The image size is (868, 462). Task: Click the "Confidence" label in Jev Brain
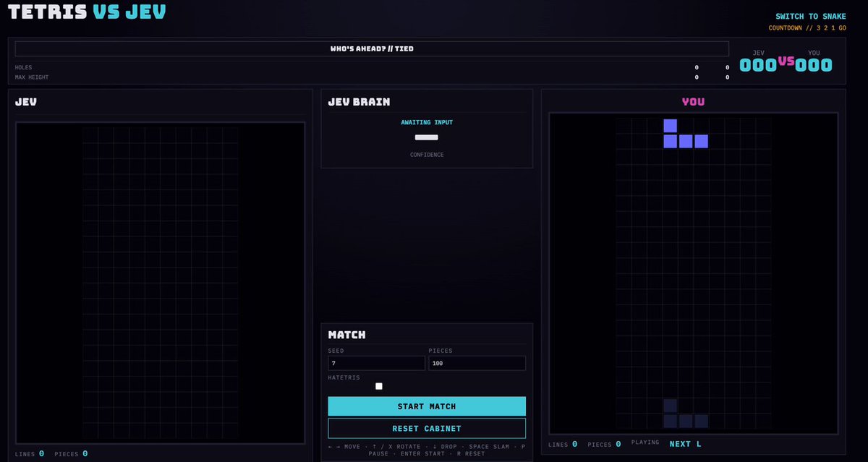coord(427,155)
